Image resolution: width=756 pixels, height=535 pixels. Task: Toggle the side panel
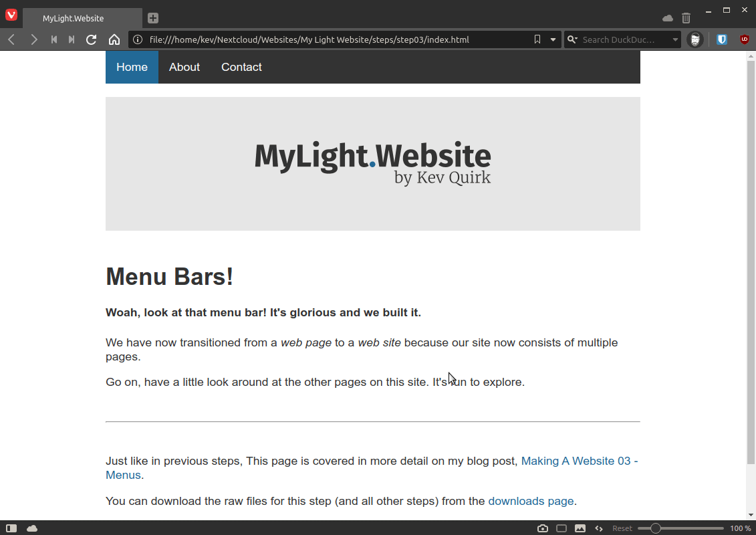[x=11, y=528]
